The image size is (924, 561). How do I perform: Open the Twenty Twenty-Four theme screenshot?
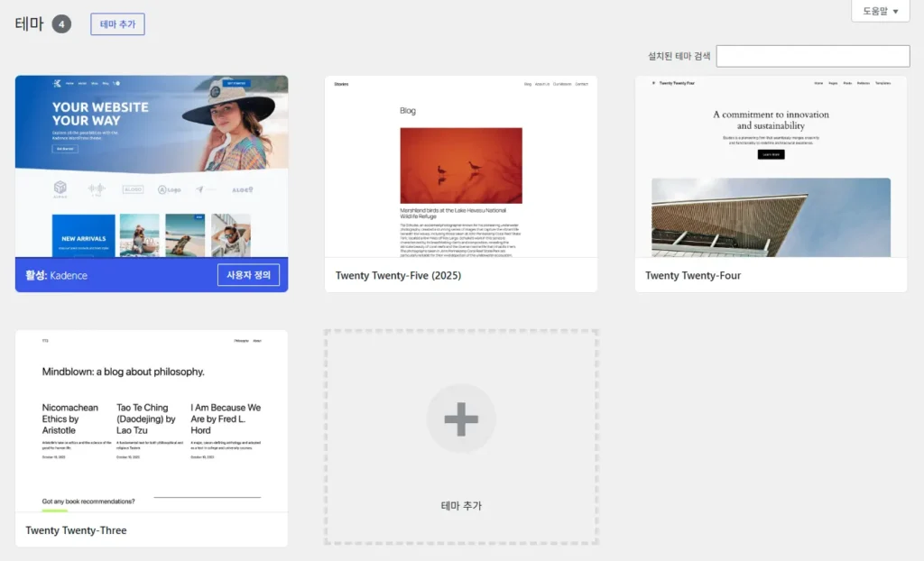point(771,166)
